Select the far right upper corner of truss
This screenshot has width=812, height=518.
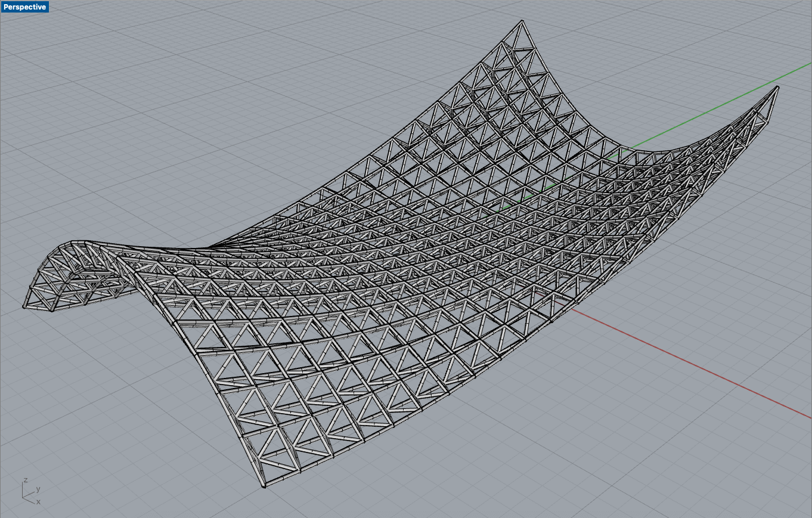pos(777,88)
